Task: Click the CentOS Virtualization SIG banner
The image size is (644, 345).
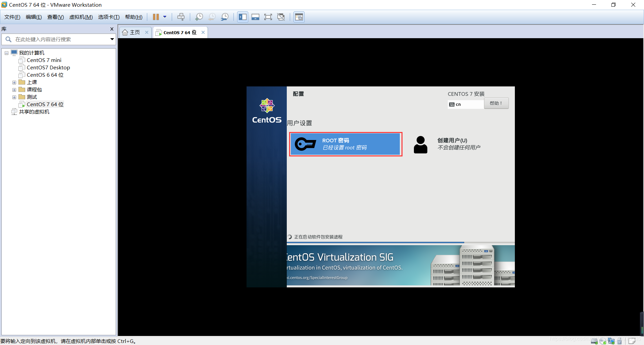Action: [x=401, y=266]
